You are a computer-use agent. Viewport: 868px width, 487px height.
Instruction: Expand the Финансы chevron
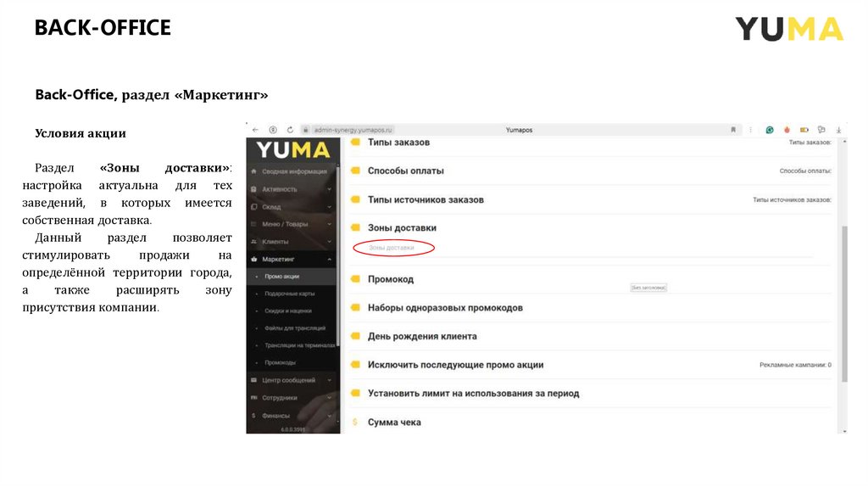pyautogui.click(x=330, y=415)
